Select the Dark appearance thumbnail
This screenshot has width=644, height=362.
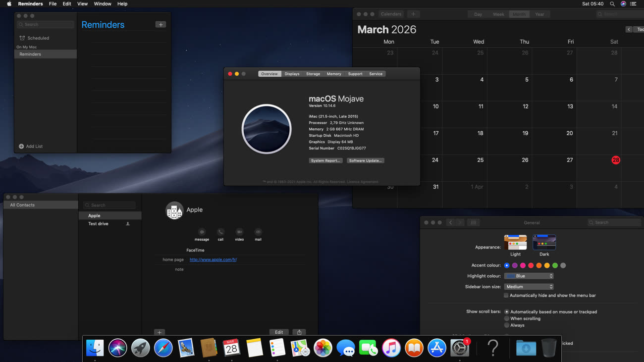tap(544, 243)
